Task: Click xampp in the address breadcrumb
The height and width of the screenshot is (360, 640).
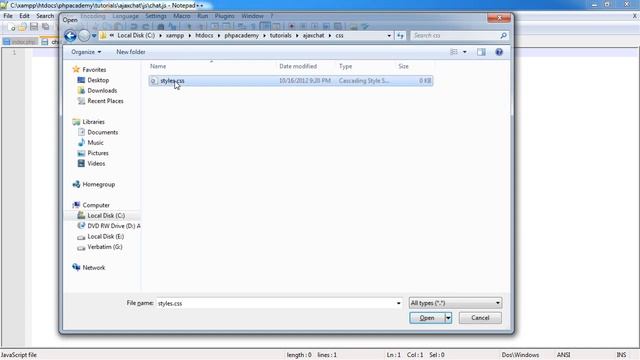Action: (x=175, y=36)
